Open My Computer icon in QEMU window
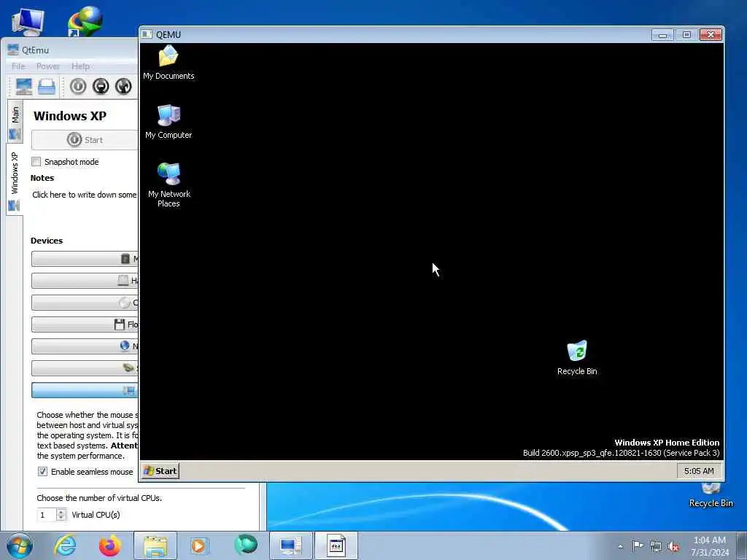The height and width of the screenshot is (560, 747). tap(169, 122)
